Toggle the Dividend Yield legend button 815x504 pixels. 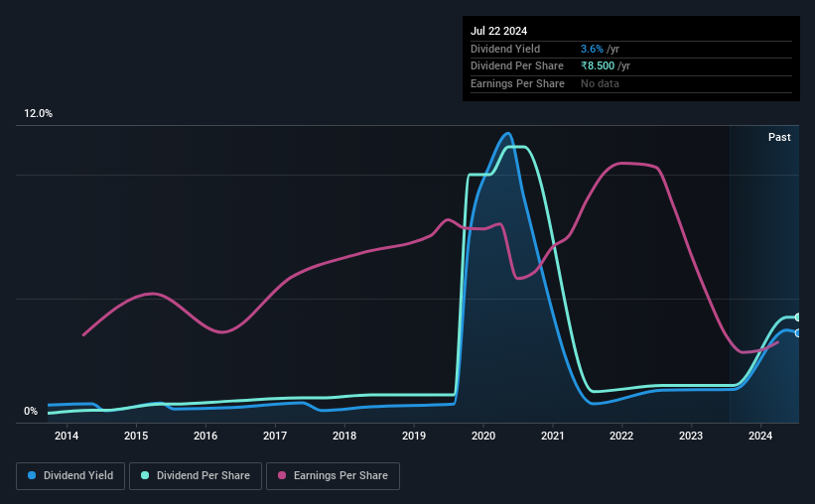point(70,476)
